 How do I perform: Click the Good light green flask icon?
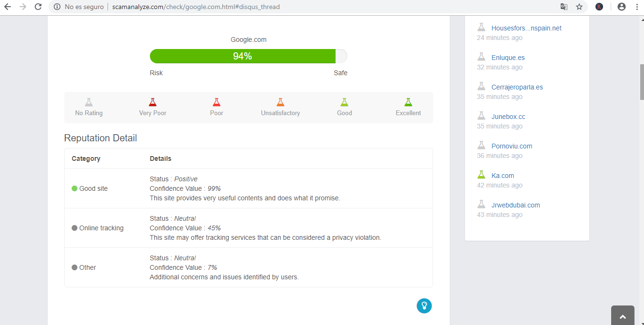pos(344,102)
